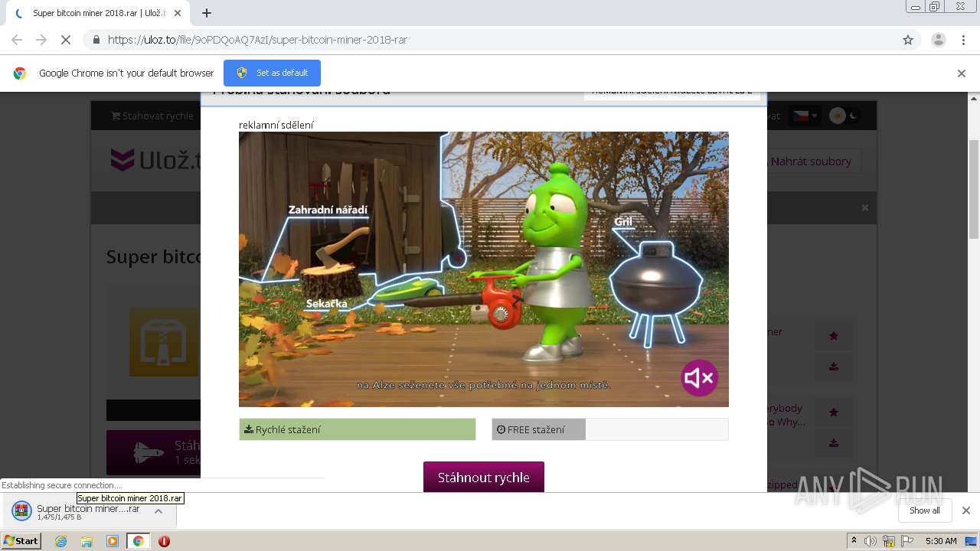Select the FREE stažení option
Screen dimensions: 980x551
click(610, 429)
